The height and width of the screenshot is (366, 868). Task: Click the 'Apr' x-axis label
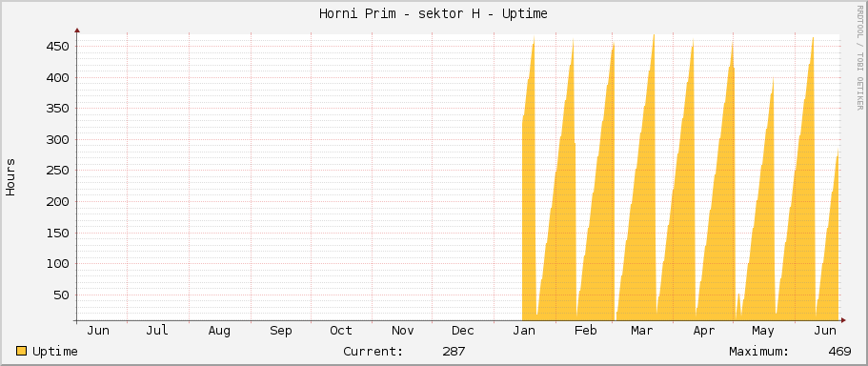click(x=704, y=331)
